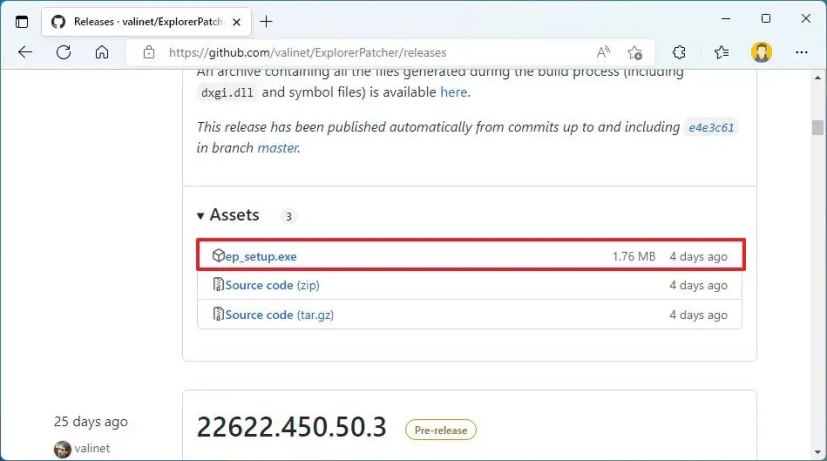This screenshot has width=827, height=461.
Task: Open release 22622.450.50.3 heading
Action: (292, 427)
